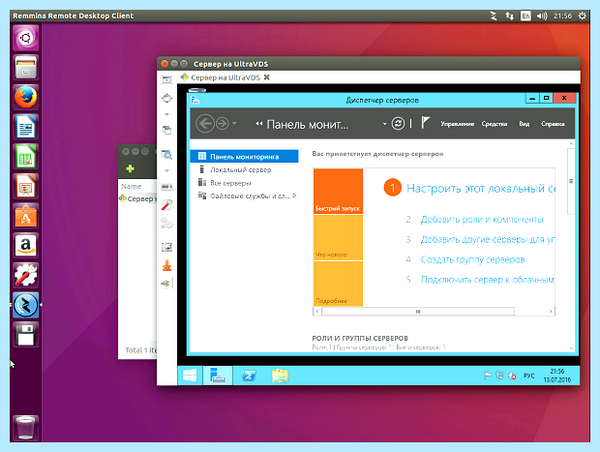Screen dimensions: 600x452
Task: Click the Server Manager back arrow
Action: [205, 124]
